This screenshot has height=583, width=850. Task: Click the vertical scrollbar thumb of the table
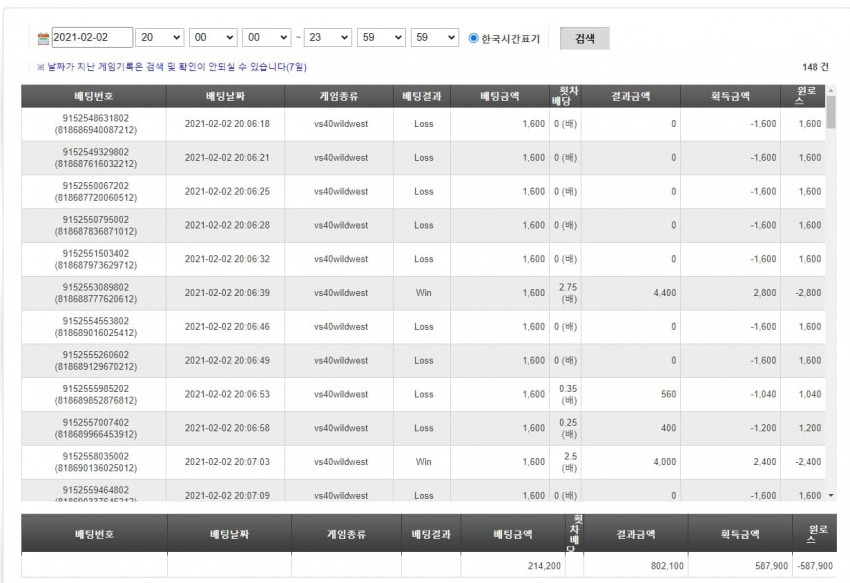tap(831, 112)
